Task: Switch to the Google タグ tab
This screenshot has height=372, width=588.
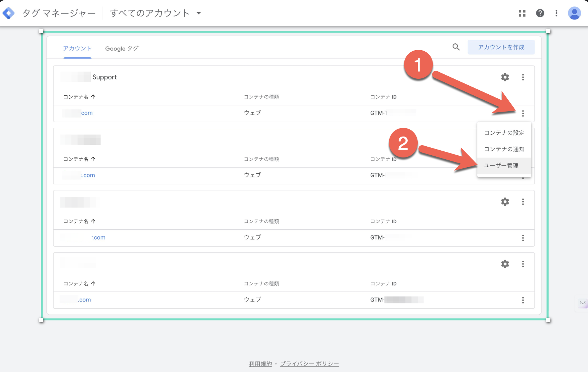Action: coord(122,48)
